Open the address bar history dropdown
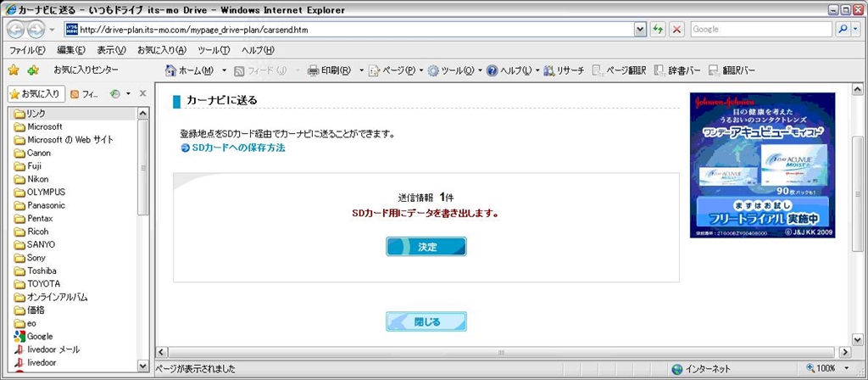Screen dimensions: 868x380 (641, 30)
